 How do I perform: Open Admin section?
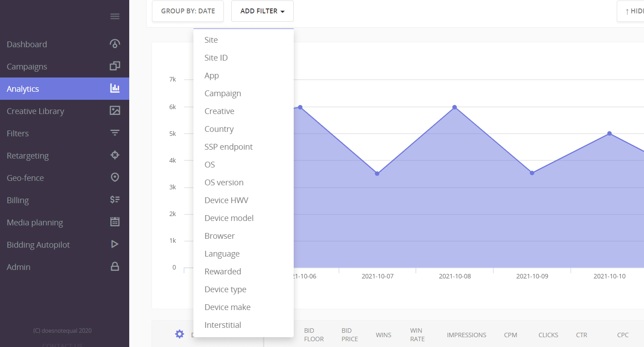(65, 267)
